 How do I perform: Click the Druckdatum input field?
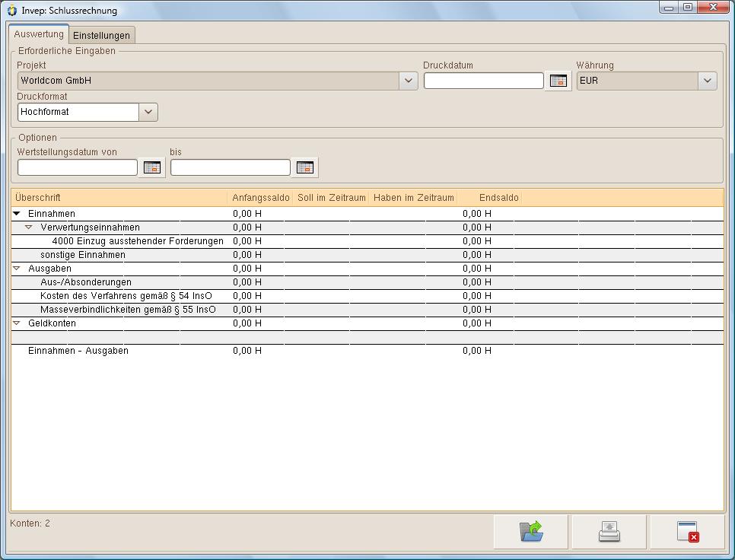tap(483, 81)
